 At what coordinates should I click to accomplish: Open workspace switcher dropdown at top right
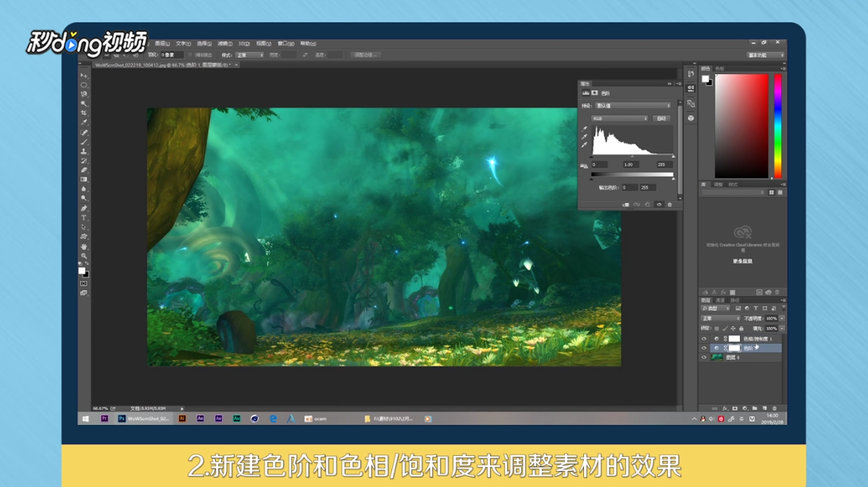pyautogui.click(x=766, y=55)
